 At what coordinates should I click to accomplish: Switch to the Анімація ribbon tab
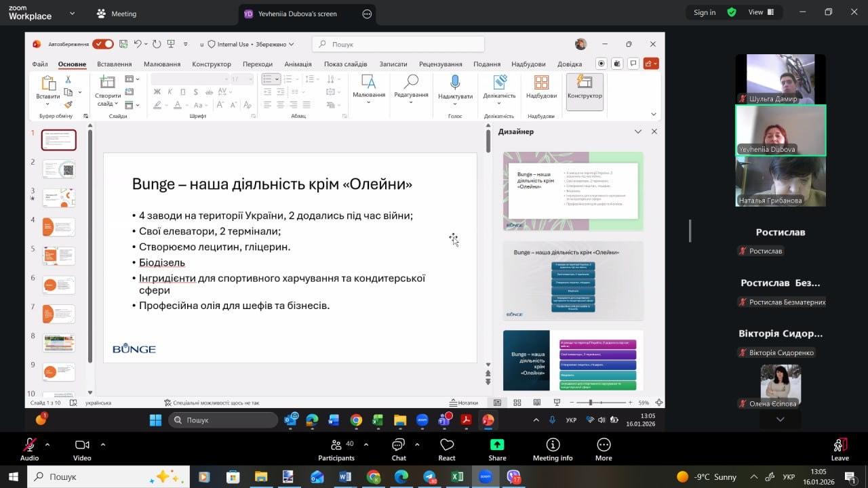pos(298,64)
